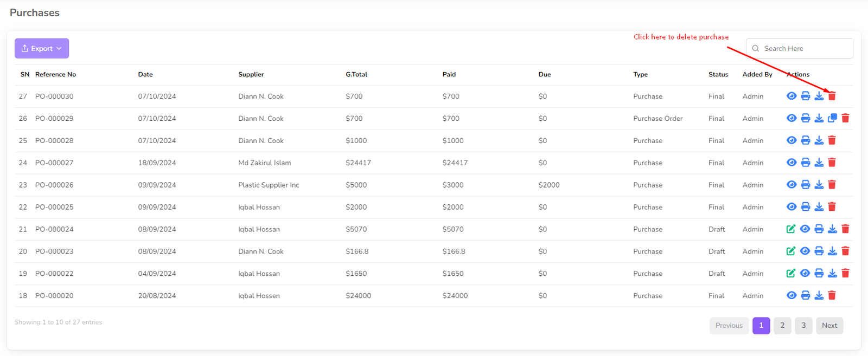Go to page 2

tap(782, 326)
